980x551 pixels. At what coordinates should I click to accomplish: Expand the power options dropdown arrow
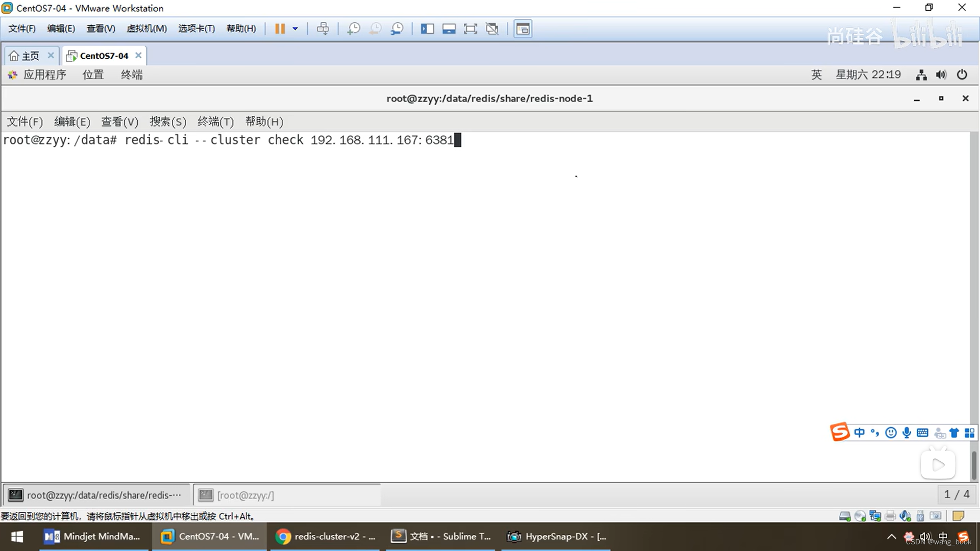[x=295, y=29]
